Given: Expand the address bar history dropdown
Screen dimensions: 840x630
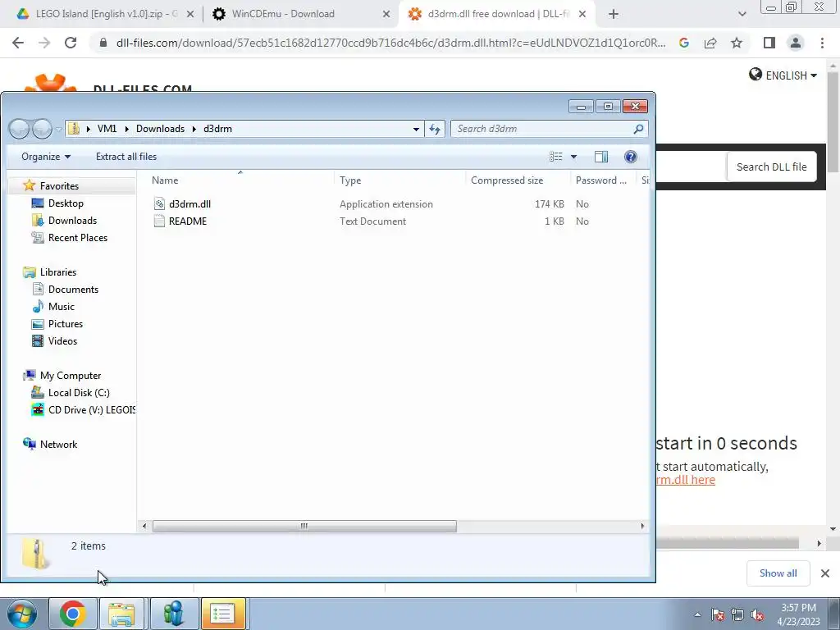Looking at the screenshot, I should (x=416, y=129).
